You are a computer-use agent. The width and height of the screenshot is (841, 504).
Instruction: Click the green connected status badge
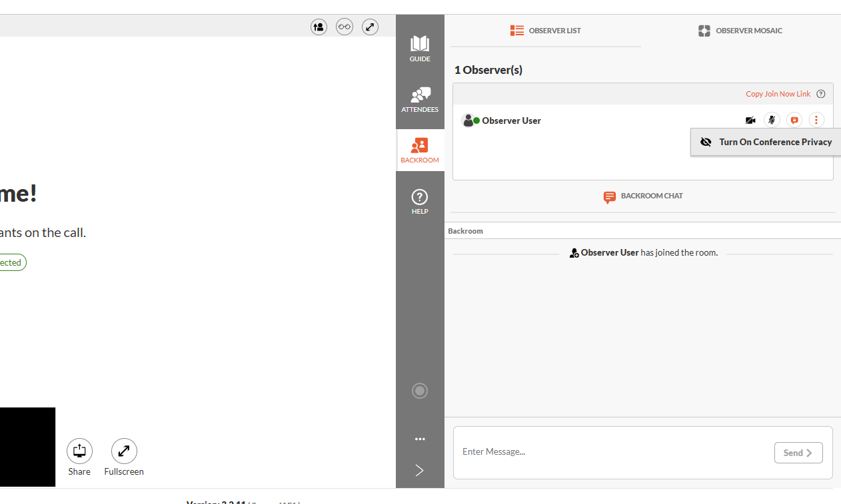pyautogui.click(x=12, y=262)
